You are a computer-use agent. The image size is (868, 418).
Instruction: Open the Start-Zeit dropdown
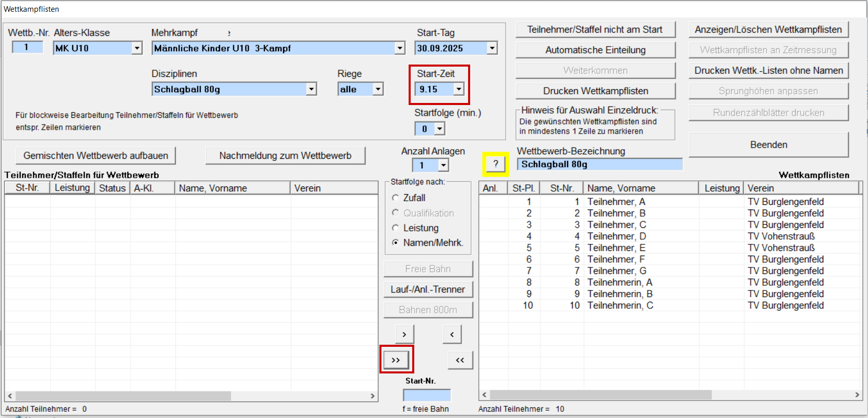(x=459, y=89)
